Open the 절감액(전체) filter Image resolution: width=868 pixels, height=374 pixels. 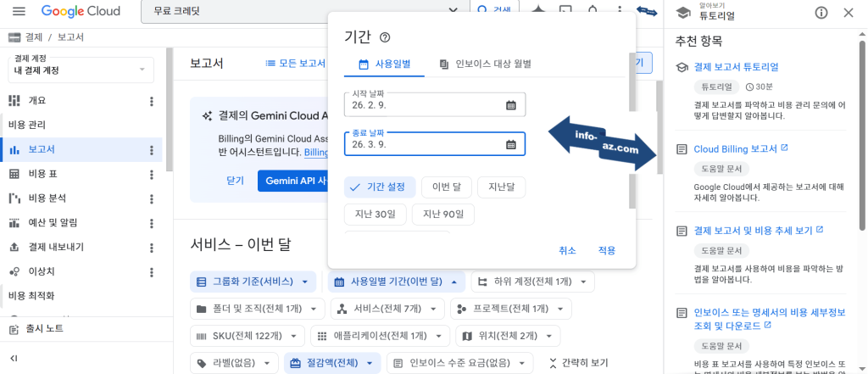pyautogui.click(x=332, y=363)
